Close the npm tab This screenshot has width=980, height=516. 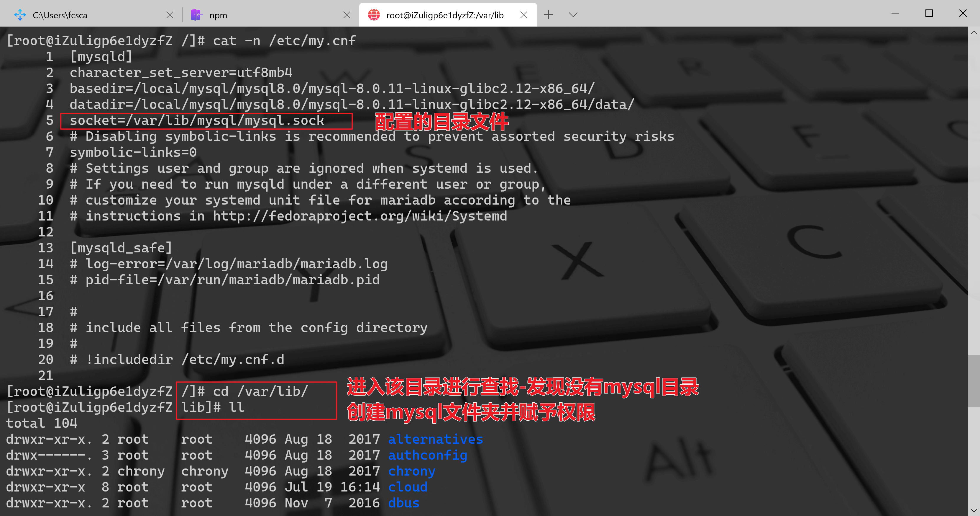pyautogui.click(x=347, y=15)
